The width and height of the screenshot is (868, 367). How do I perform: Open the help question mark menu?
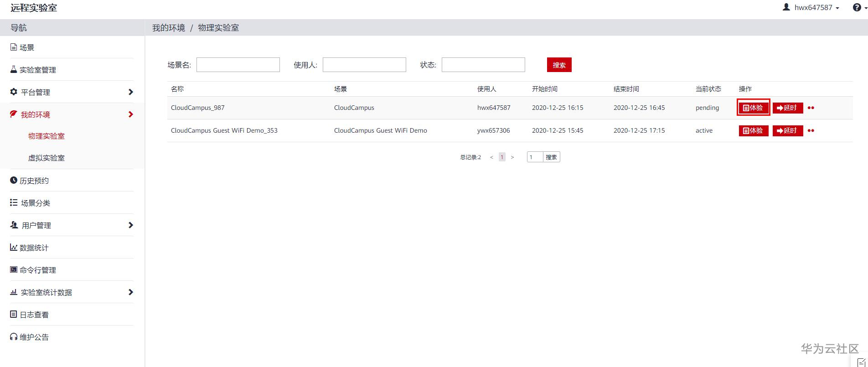[860, 8]
